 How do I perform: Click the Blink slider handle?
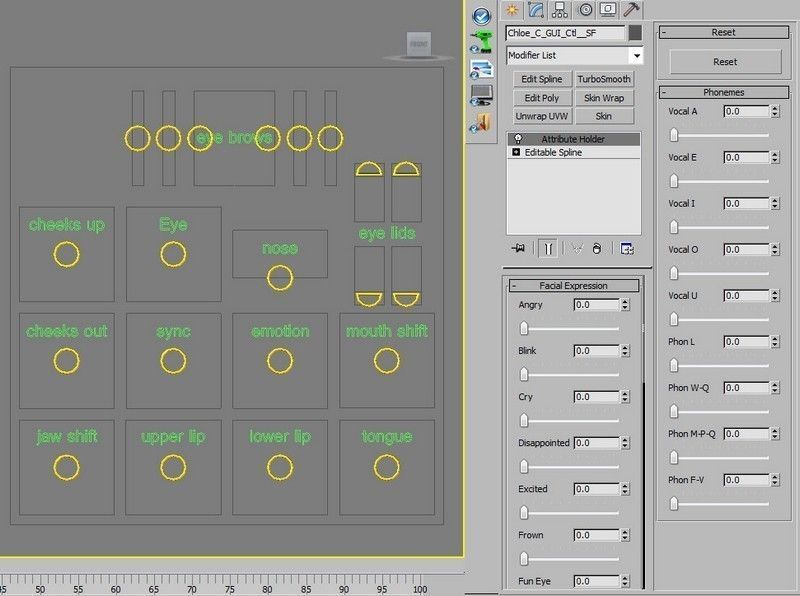(524, 375)
